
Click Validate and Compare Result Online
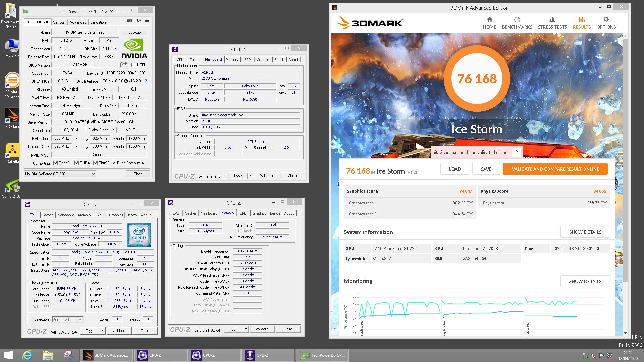pyautogui.click(x=555, y=169)
